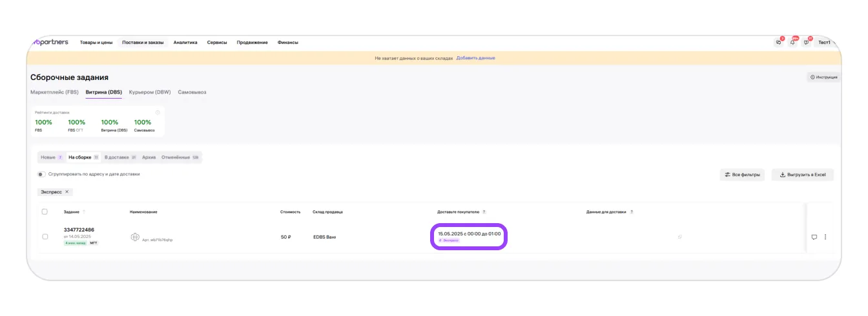Expand the Тест1 account dropdown
The width and height of the screenshot is (868, 316).
point(825,43)
